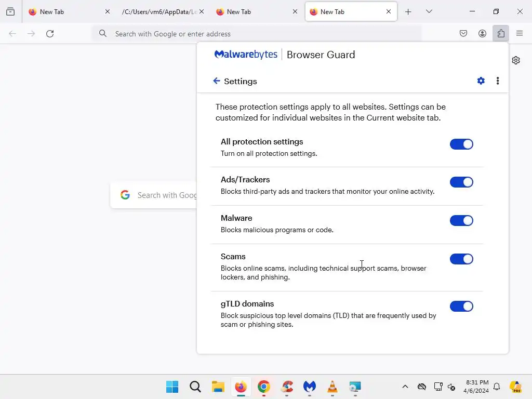Focus the Search with Google address bar
Image resolution: width=532 pixels, height=399 pixels.
(258, 34)
